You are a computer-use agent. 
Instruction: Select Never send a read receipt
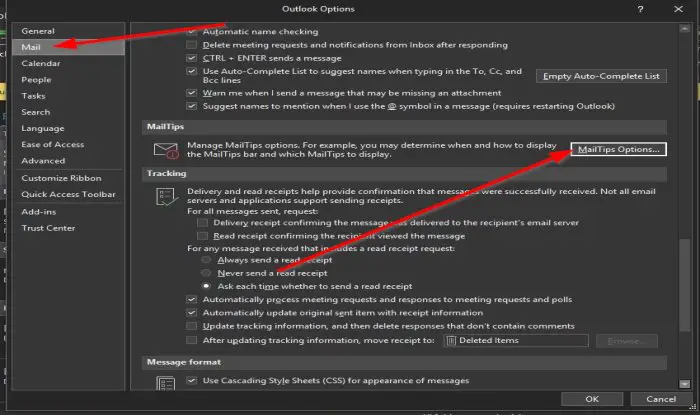[206, 273]
